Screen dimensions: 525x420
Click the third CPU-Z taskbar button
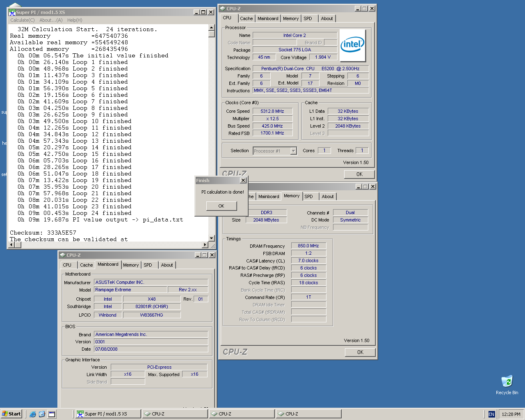(x=308, y=414)
